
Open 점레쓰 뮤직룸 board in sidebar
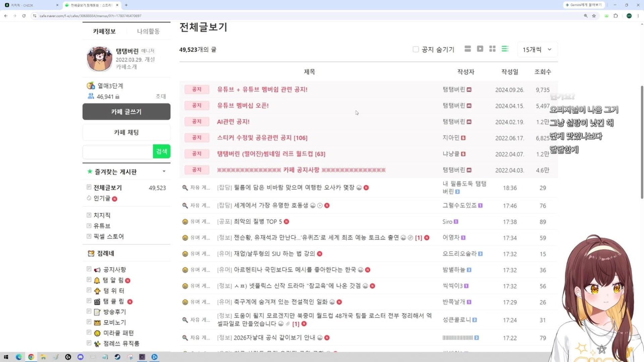click(121, 344)
